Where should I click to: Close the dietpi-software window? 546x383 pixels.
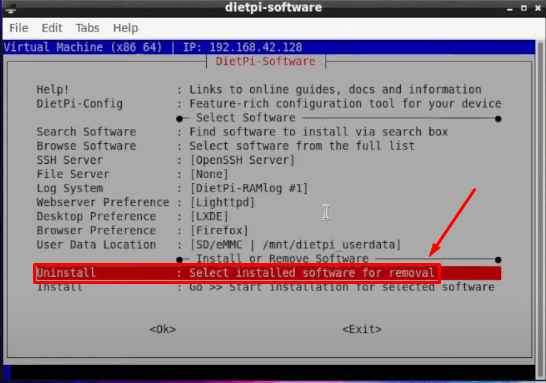[x=538, y=8]
